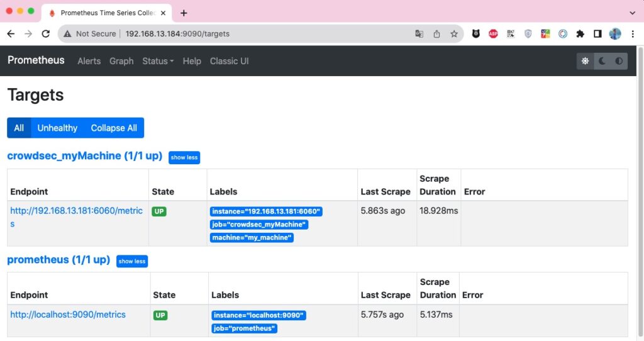Viewport: 644px width, 341px height.
Task: Open the black cat extension icon
Action: [x=475, y=34]
